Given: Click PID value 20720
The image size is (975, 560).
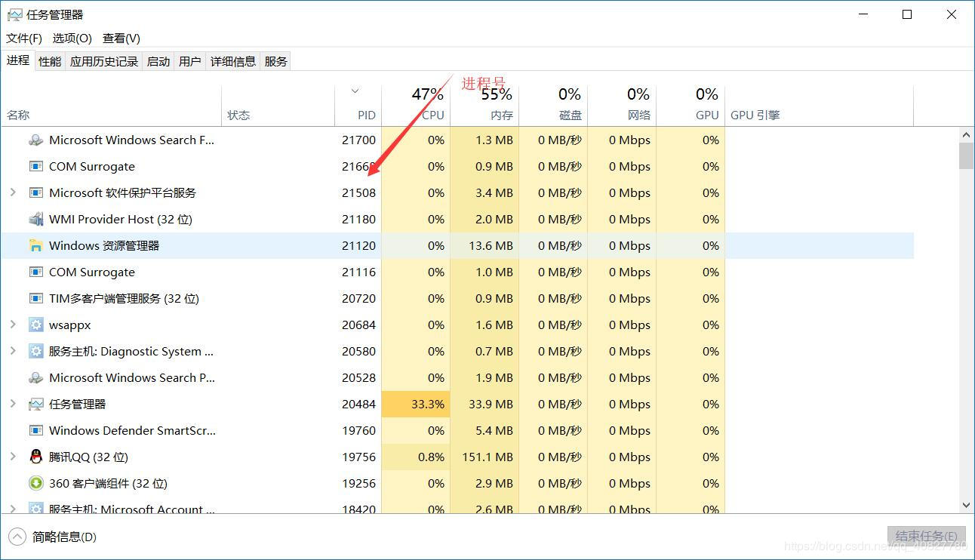Looking at the screenshot, I should pyautogui.click(x=358, y=299).
